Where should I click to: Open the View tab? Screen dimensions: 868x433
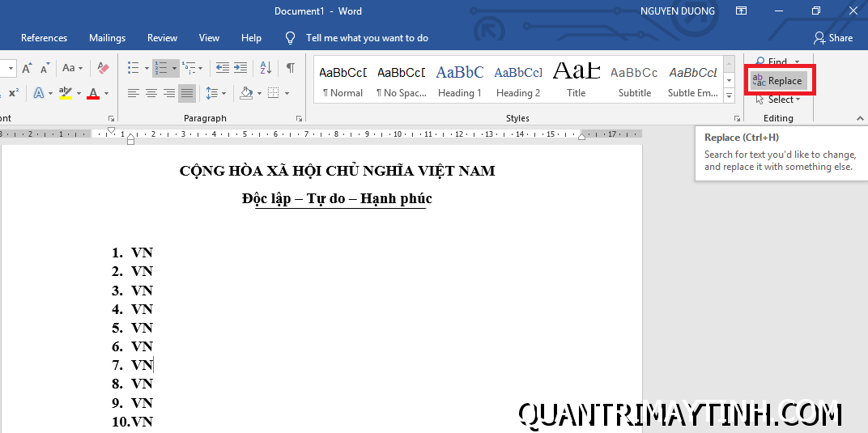coord(209,37)
